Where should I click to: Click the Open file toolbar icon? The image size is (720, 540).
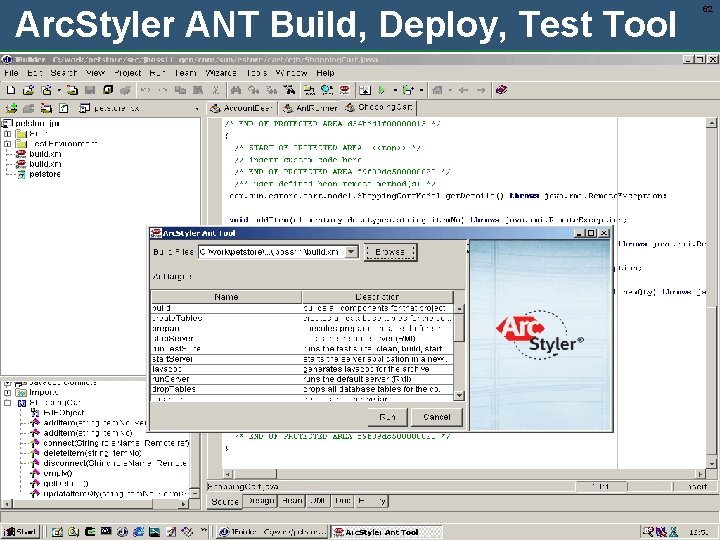[28, 90]
